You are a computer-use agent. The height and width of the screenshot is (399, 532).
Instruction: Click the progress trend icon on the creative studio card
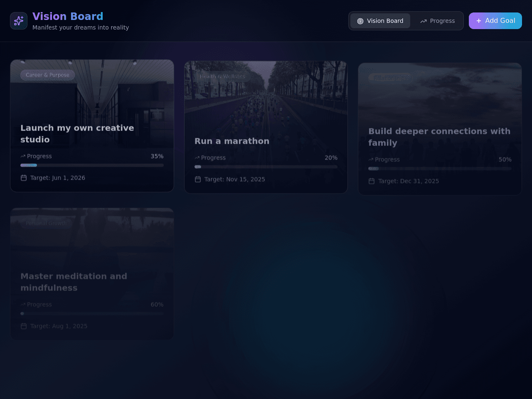pos(23,156)
